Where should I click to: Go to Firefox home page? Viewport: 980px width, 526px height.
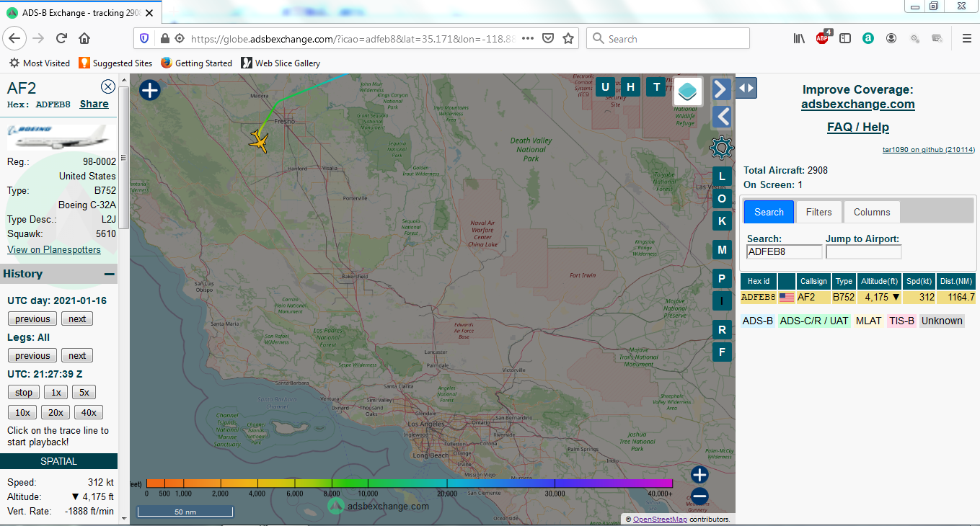point(84,39)
